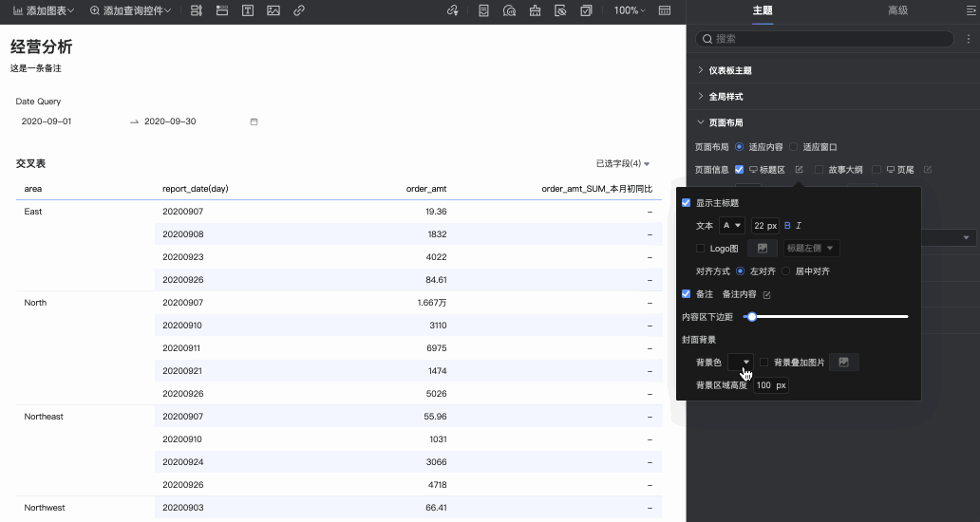This screenshot has height=522, width=980.
Task: Open the 添加图表 dropdown
Action: [x=44, y=10]
